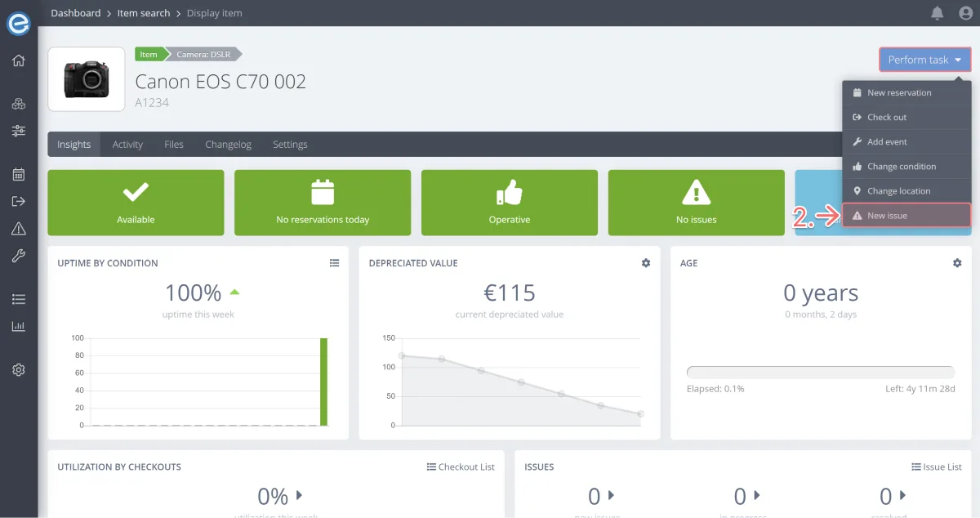Click the home icon in sidebar
This screenshot has width=980, height=518.
tap(18, 60)
